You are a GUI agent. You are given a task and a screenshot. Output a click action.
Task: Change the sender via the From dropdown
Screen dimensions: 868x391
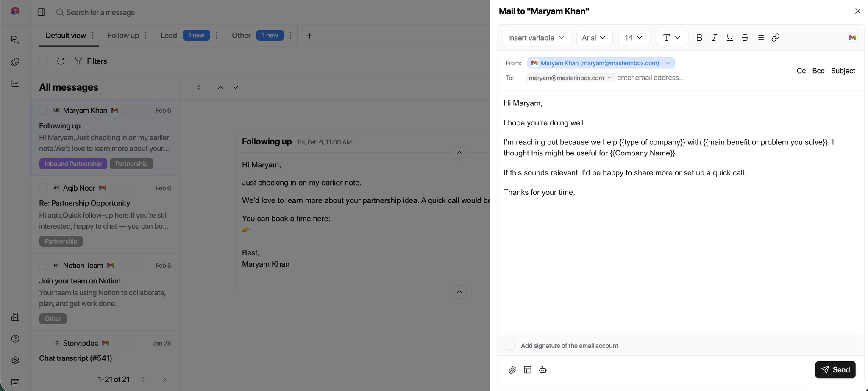pyautogui.click(x=668, y=63)
